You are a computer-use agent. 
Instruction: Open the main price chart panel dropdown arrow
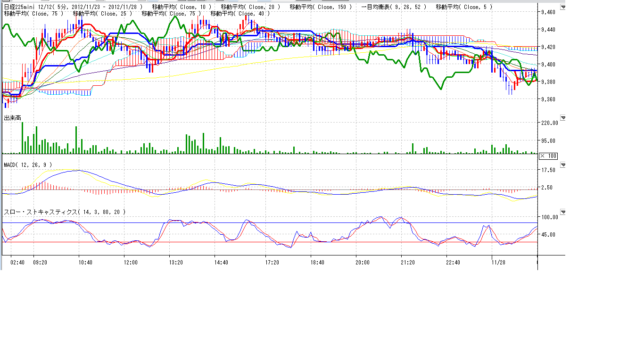click(562, 7)
